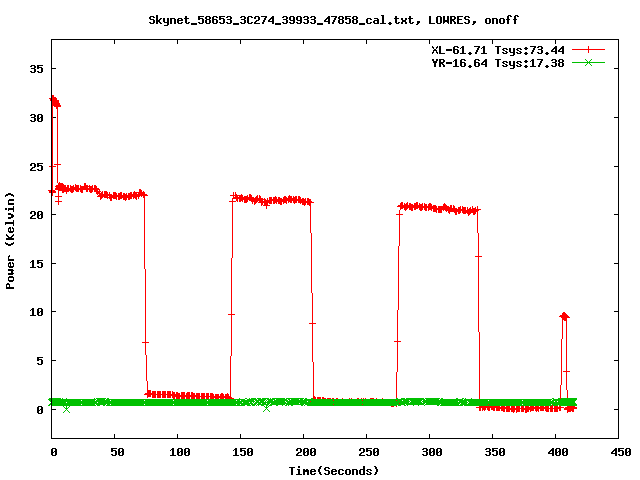Click the red spike peak near 32 Kelvin
The image size is (640, 480).
(x=55, y=101)
